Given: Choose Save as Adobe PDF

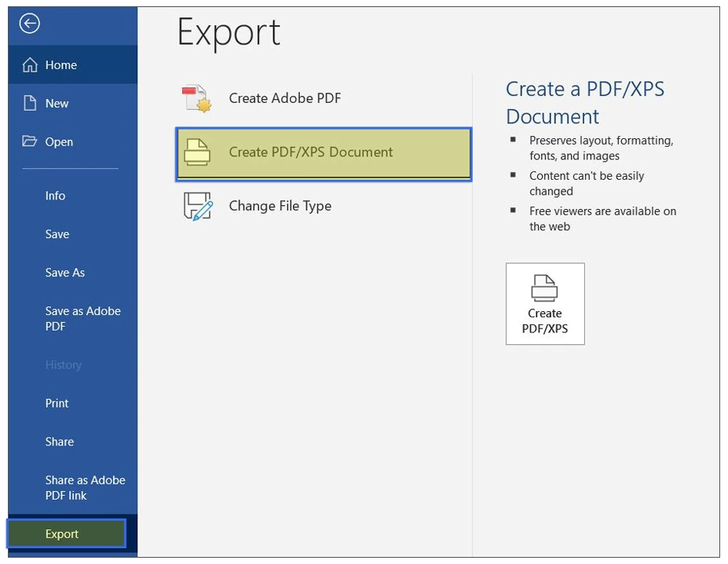Looking at the screenshot, I should (x=82, y=319).
